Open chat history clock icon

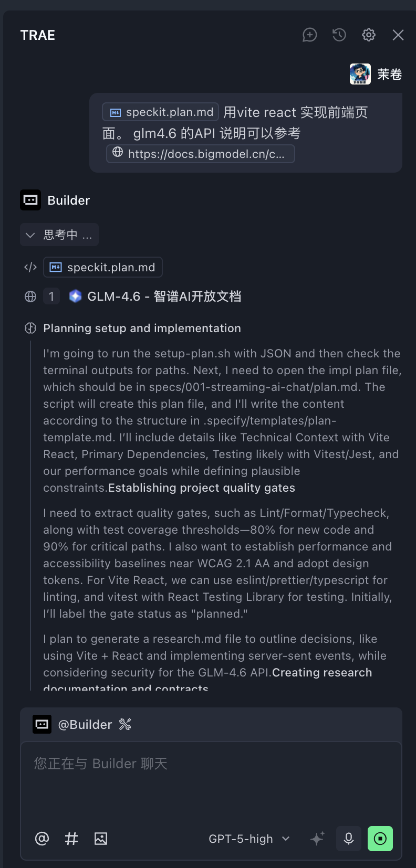tap(339, 35)
